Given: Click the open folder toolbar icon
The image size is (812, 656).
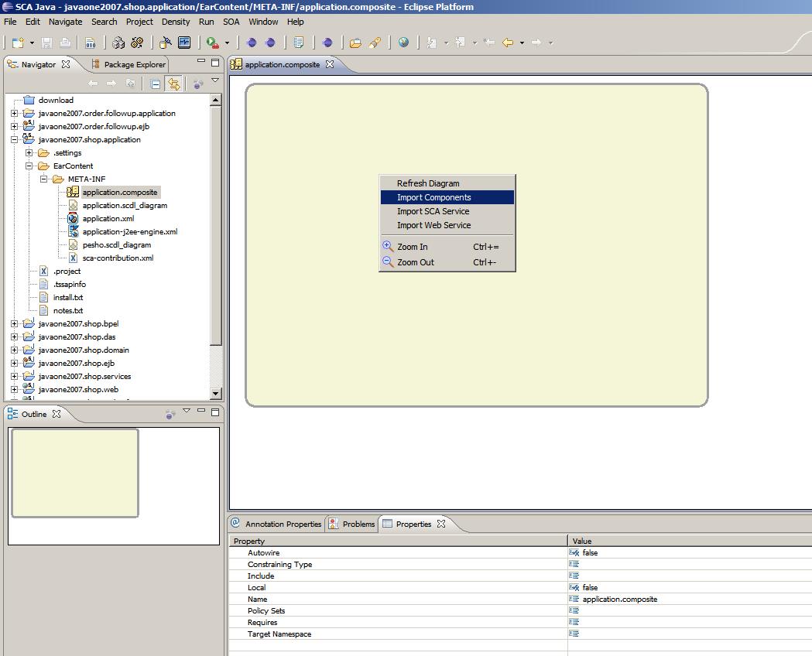Looking at the screenshot, I should 355,43.
